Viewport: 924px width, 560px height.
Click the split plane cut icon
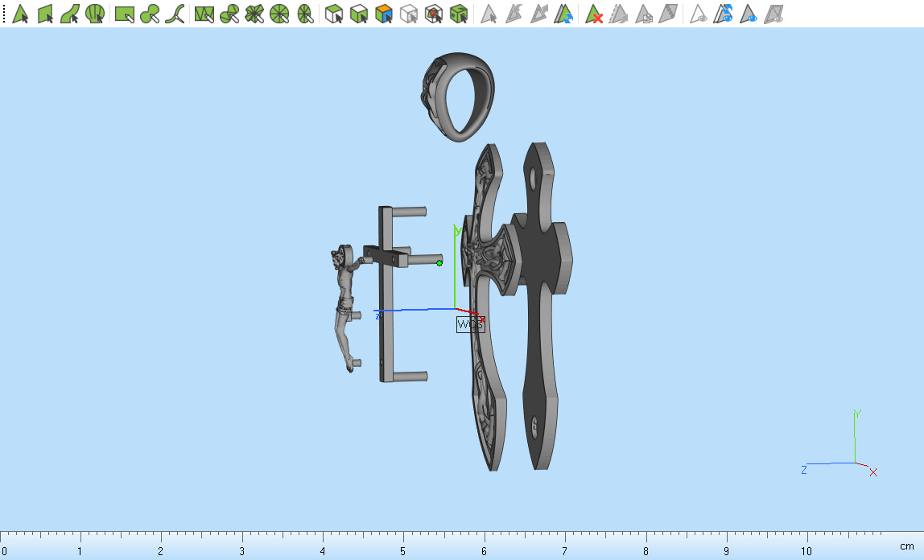click(x=668, y=14)
